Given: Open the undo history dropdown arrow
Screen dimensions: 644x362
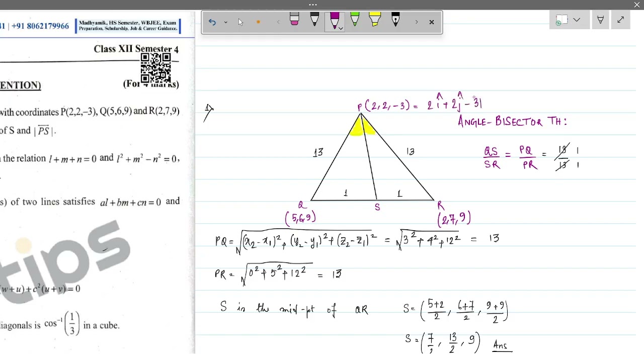Looking at the screenshot, I should click(225, 22).
